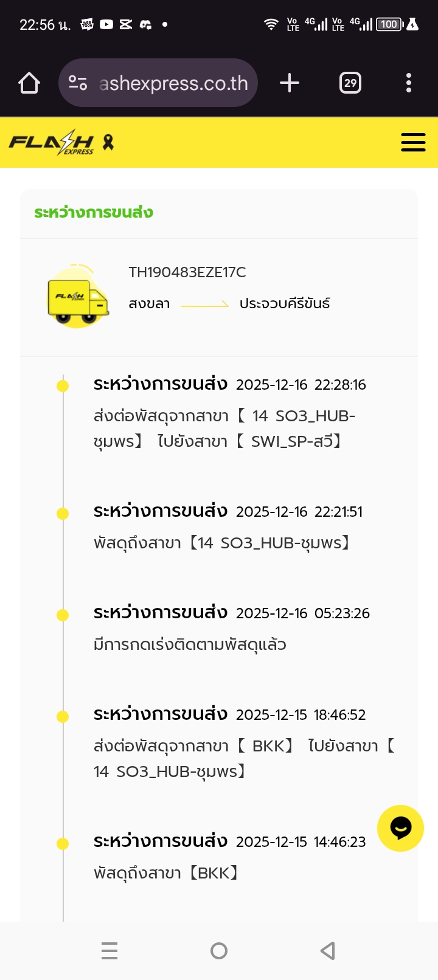This screenshot has width=438, height=980.
Task: Tap the black ribbon icon beside logo
Action: point(108,142)
